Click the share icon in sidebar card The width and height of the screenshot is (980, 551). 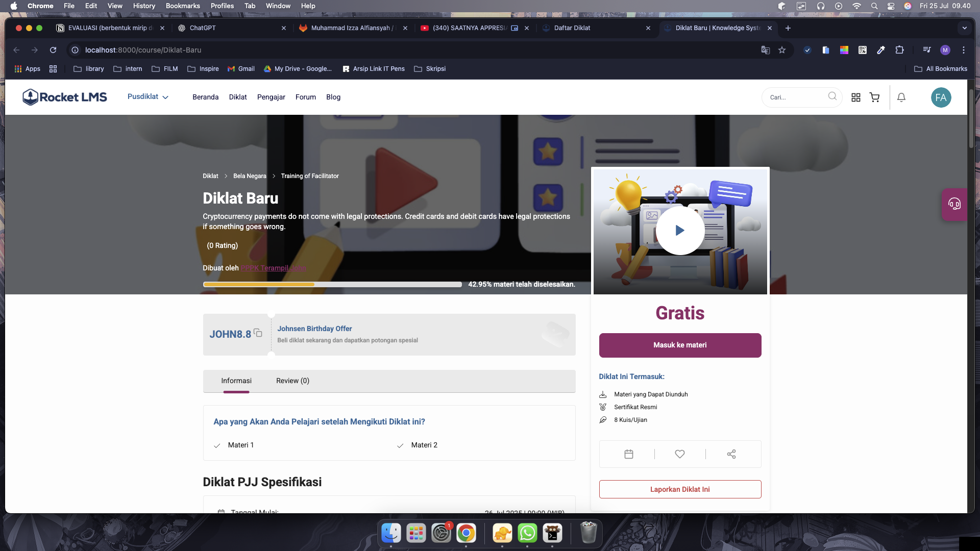point(731,454)
